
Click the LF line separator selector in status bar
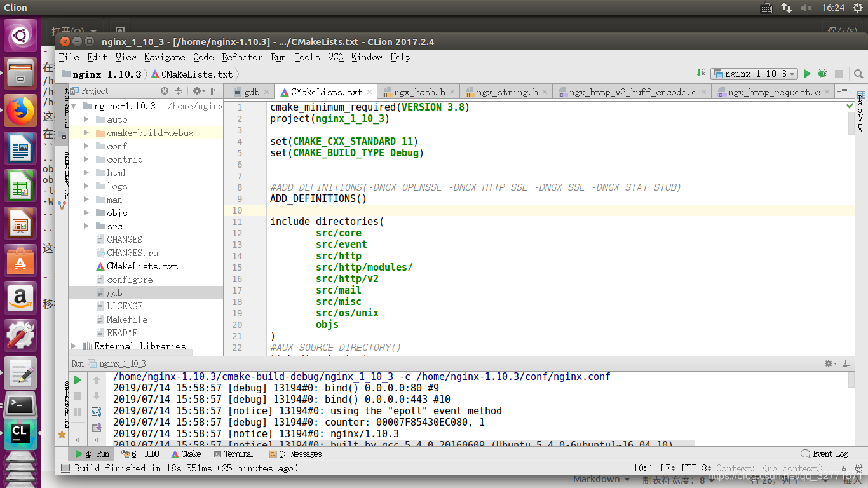coord(668,468)
